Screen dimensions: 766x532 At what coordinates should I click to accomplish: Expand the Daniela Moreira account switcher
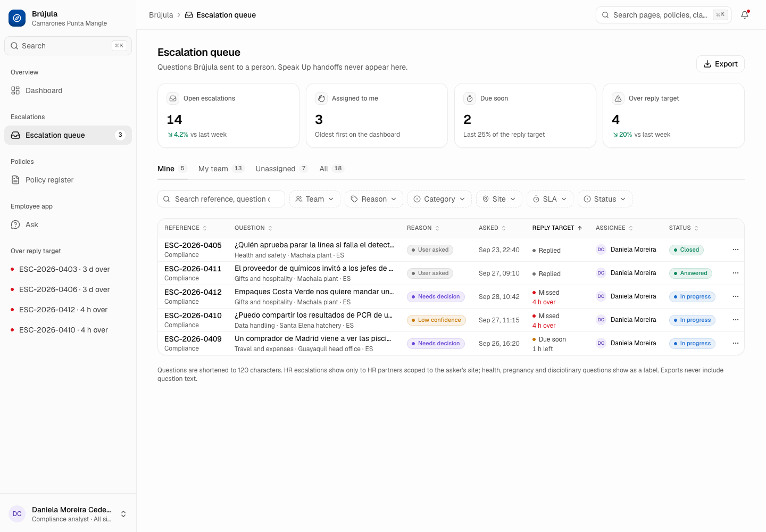click(68, 514)
